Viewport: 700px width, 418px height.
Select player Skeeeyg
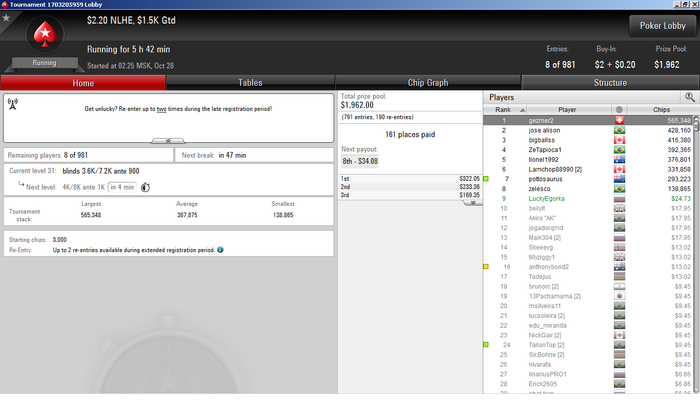[541, 247]
